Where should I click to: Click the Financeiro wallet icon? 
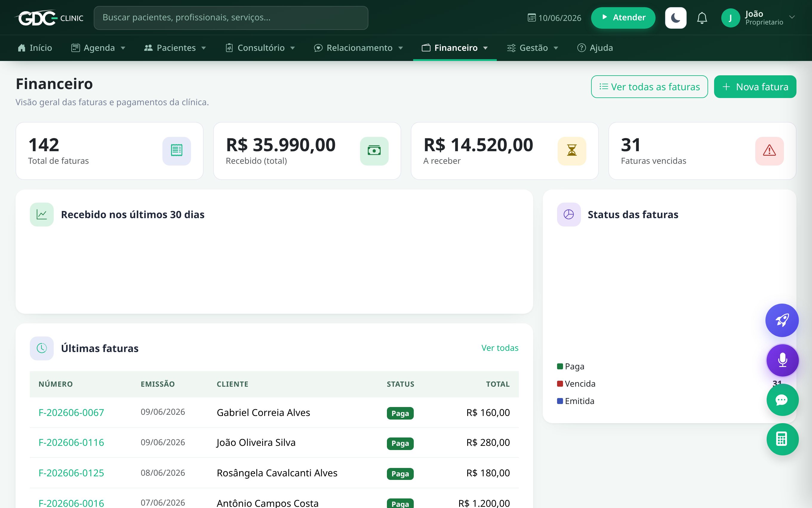[426, 48]
